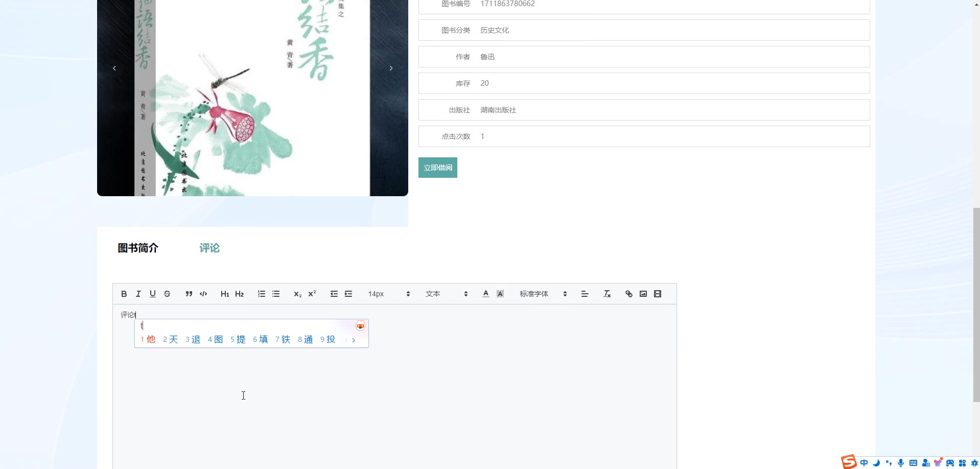980x469 pixels.
Task: Show the next book cover image
Action: tap(391, 68)
